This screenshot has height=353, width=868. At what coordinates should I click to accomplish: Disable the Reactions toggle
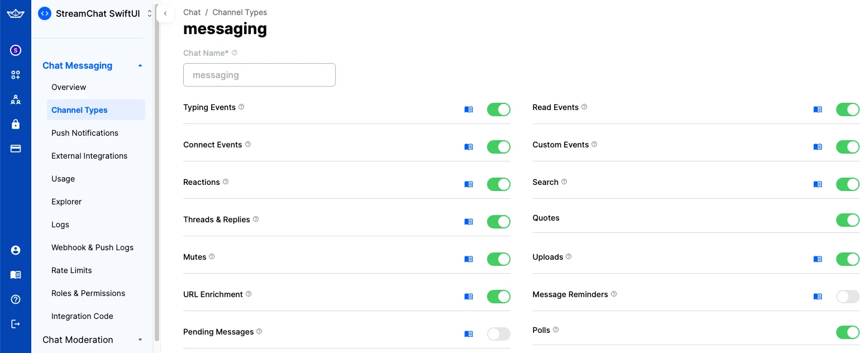(x=498, y=184)
